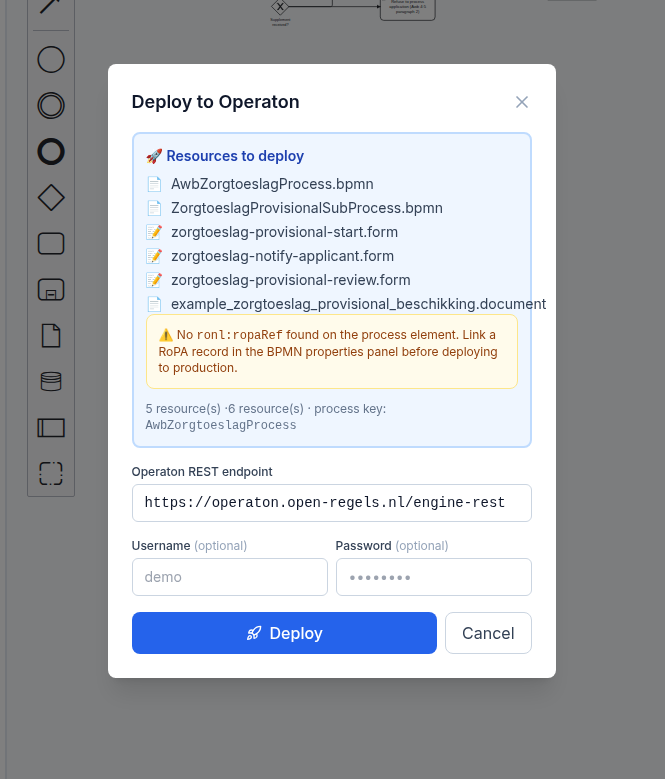This screenshot has height=779, width=665.
Task: Click the warning triangle icon
Action: click(166, 335)
